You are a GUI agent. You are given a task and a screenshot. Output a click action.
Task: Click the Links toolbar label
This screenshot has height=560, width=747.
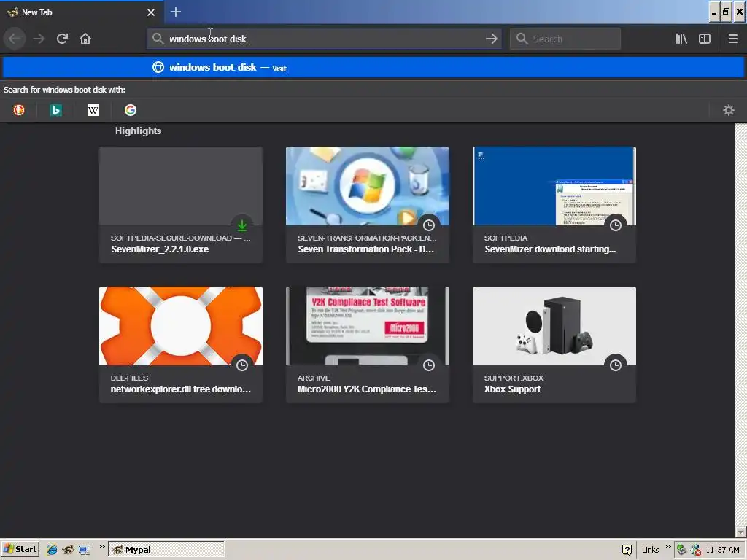click(x=650, y=550)
